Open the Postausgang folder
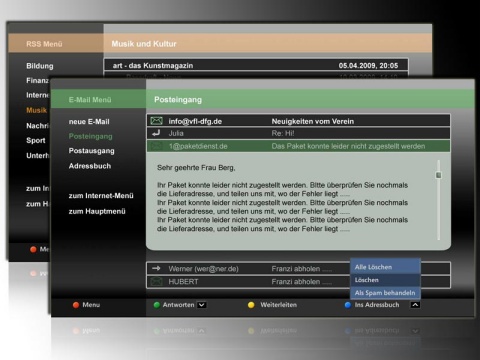Image resolution: width=480 pixels, height=360 pixels. [x=91, y=151]
